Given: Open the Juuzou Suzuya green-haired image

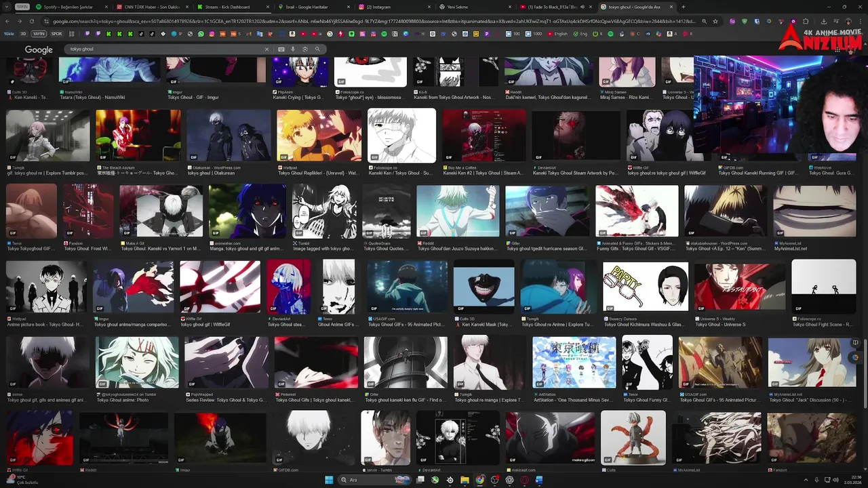Looking at the screenshot, I should coord(458,211).
